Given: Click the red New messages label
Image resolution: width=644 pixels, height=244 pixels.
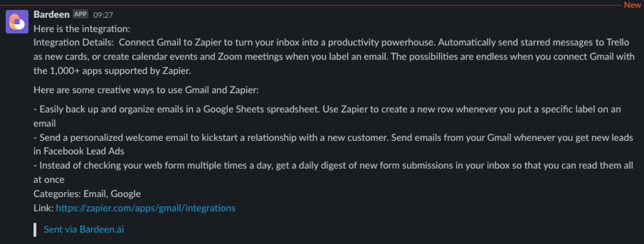Looking at the screenshot, I should [632, 5].
